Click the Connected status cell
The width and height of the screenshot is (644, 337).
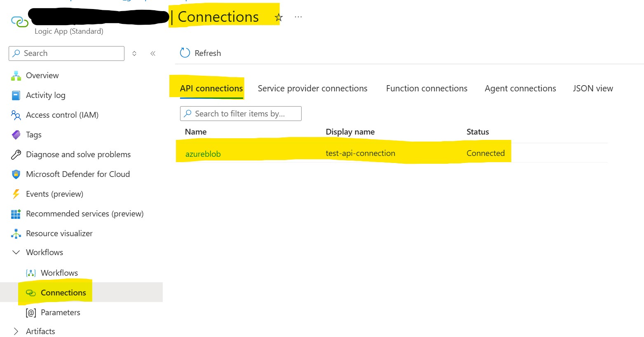coord(485,153)
